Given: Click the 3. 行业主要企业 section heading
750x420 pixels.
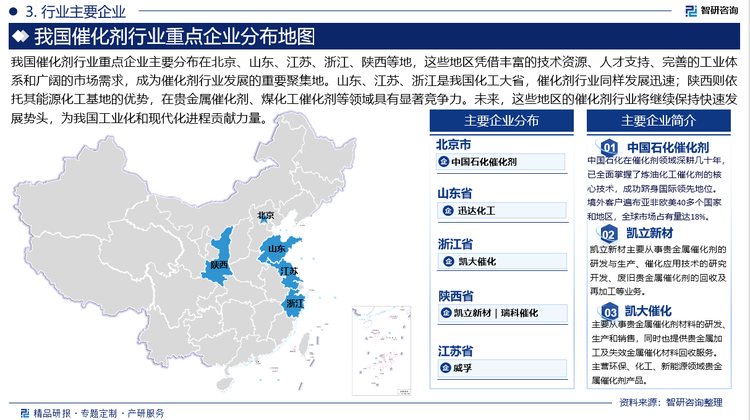Looking at the screenshot, I should 76,11.
